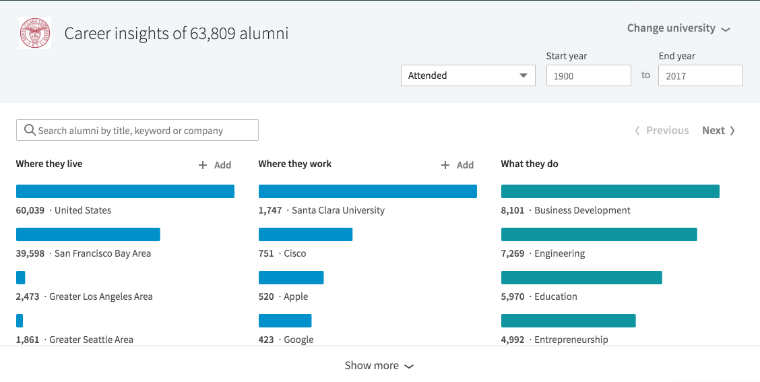760x382 pixels.
Task: Click the plus icon beside Where they work
Action: coord(445,165)
